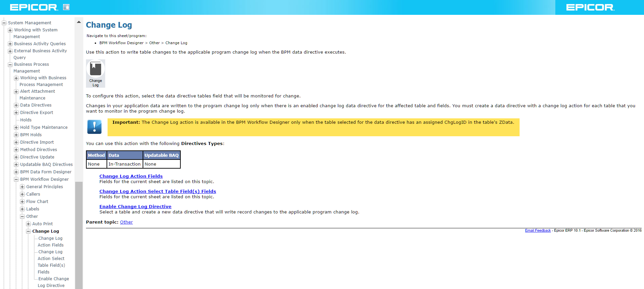Click the Method column header in the table

96,155
